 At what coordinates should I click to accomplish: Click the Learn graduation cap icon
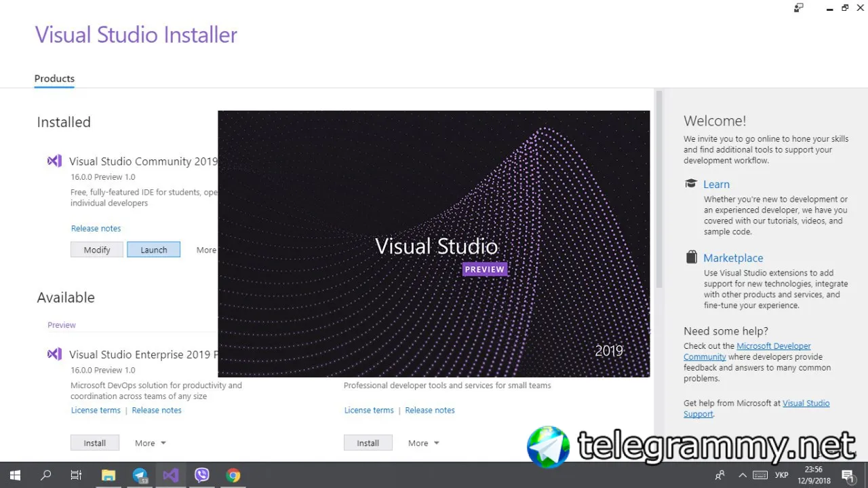[691, 184]
